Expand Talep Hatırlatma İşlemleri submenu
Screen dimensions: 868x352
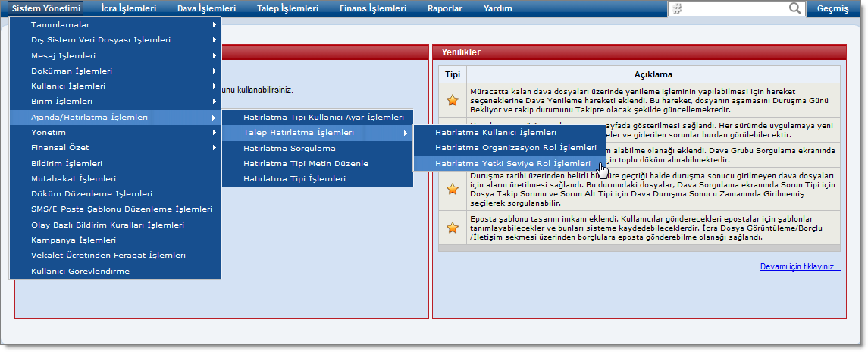[x=318, y=133]
